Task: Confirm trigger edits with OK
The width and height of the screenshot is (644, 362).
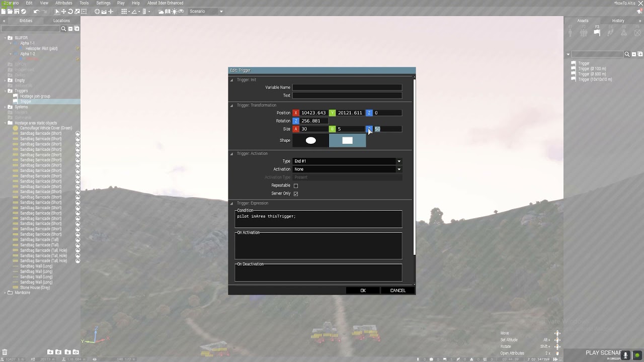Action: pos(363,291)
